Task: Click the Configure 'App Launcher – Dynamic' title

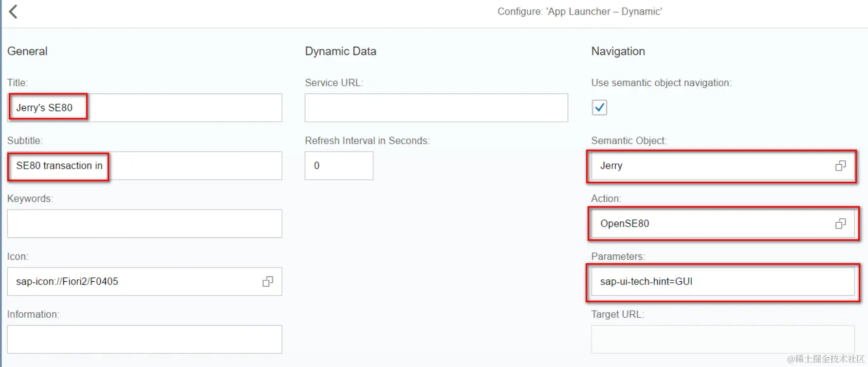Action: [580, 12]
